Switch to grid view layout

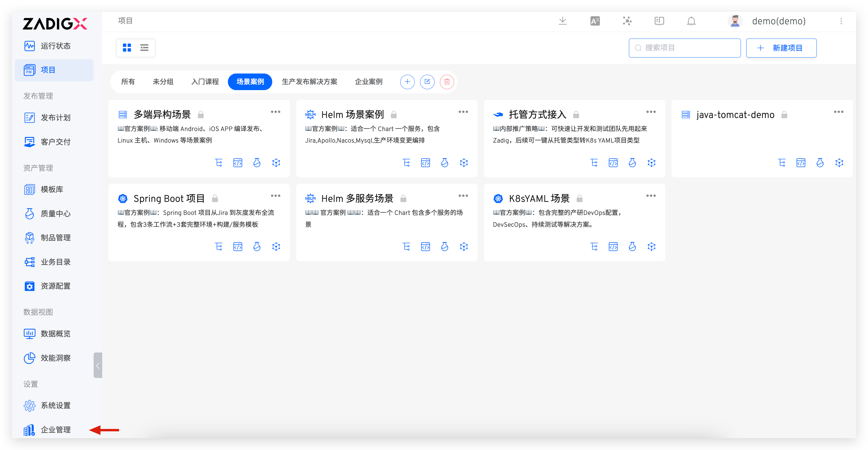pos(127,47)
